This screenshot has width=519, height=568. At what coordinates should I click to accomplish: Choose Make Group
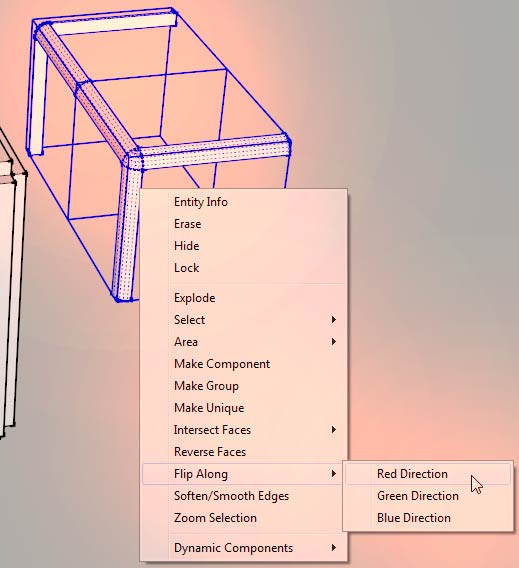243,386
